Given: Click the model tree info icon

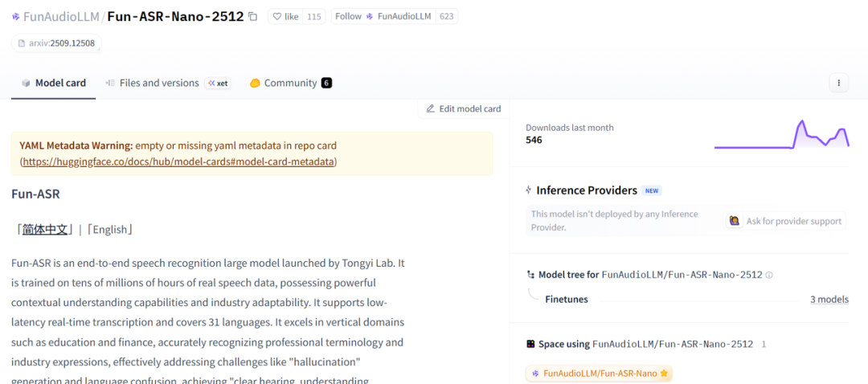Looking at the screenshot, I should click(x=769, y=275).
